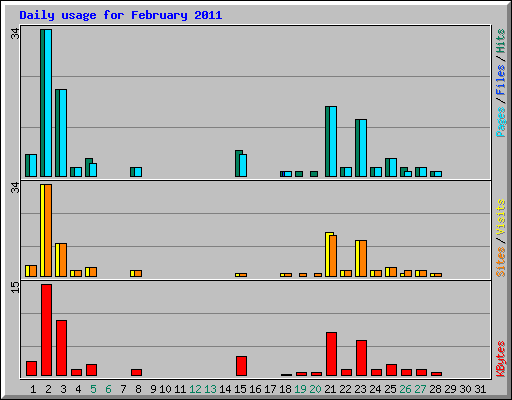This screenshot has width=512, height=400.
Task: Click green weekend day label "6"
Action: click(x=108, y=389)
